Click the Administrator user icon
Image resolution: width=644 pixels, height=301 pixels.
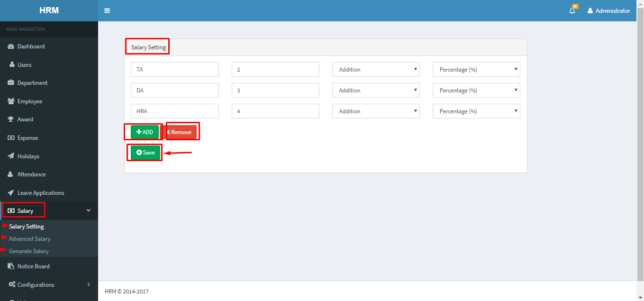tap(590, 10)
